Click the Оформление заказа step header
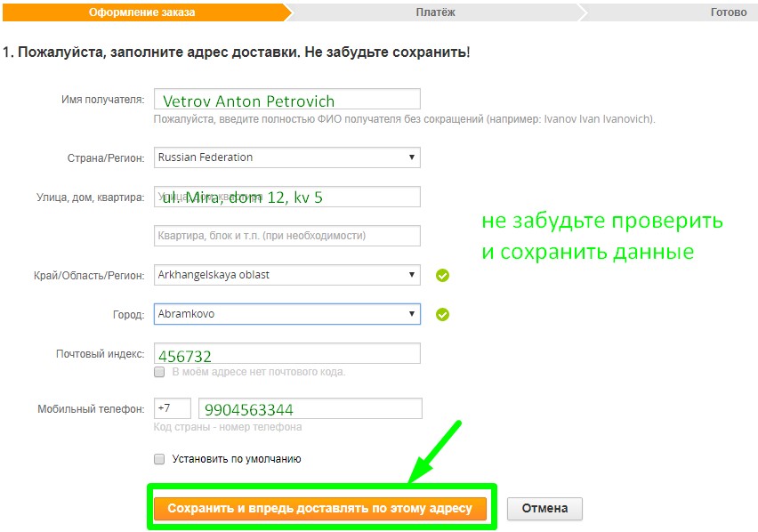Screen dimensions: 758x532 142,12
